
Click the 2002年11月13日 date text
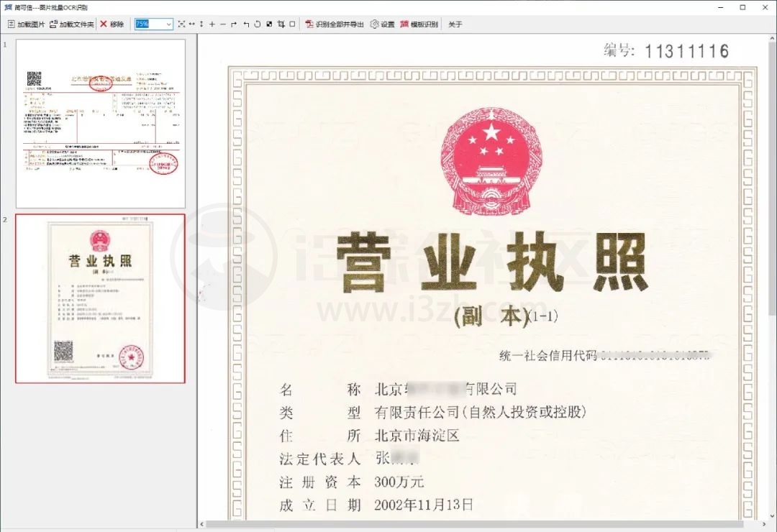coord(424,505)
